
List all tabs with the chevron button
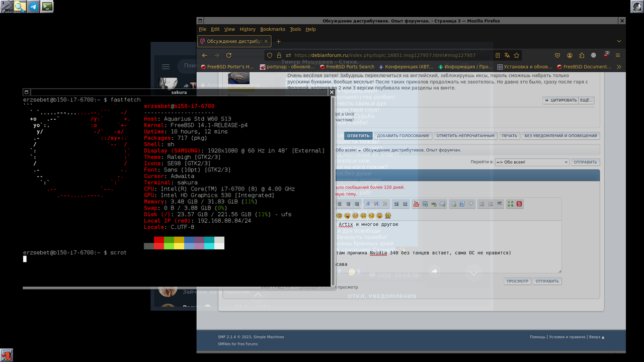(x=619, y=41)
